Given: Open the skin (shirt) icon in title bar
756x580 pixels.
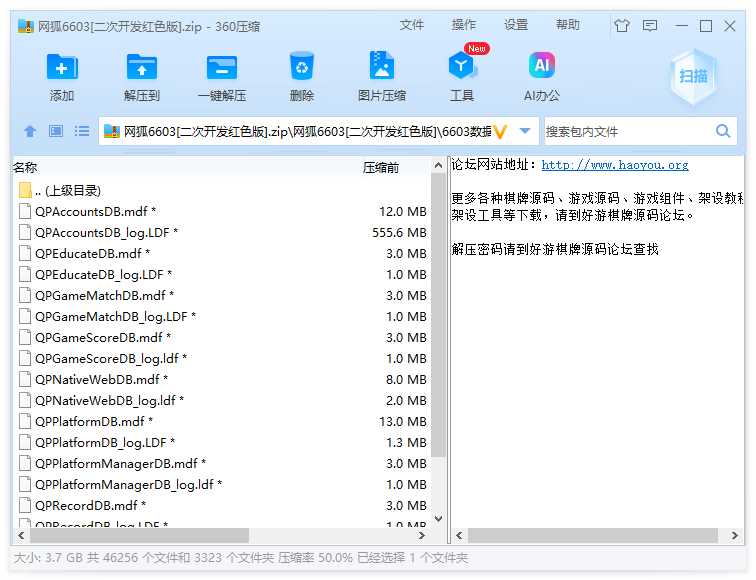Looking at the screenshot, I should coord(622,25).
